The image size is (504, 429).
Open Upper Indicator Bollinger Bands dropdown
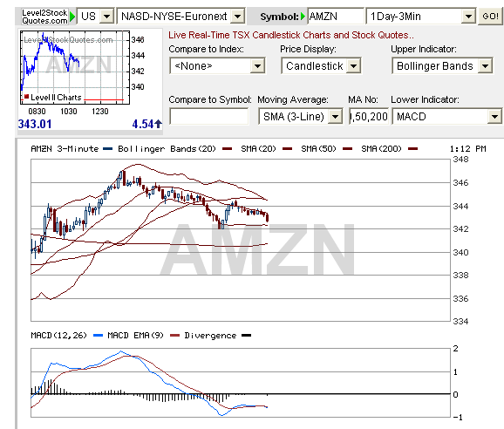coord(442,66)
